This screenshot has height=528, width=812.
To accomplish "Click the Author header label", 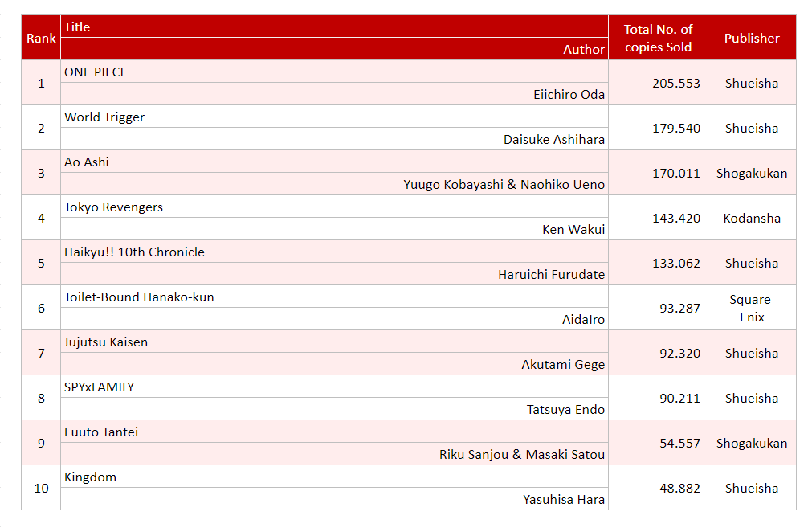I will click(584, 49).
